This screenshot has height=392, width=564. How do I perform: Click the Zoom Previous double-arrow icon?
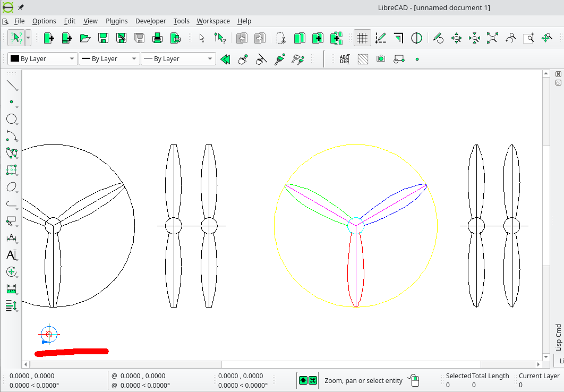[x=225, y=59]
